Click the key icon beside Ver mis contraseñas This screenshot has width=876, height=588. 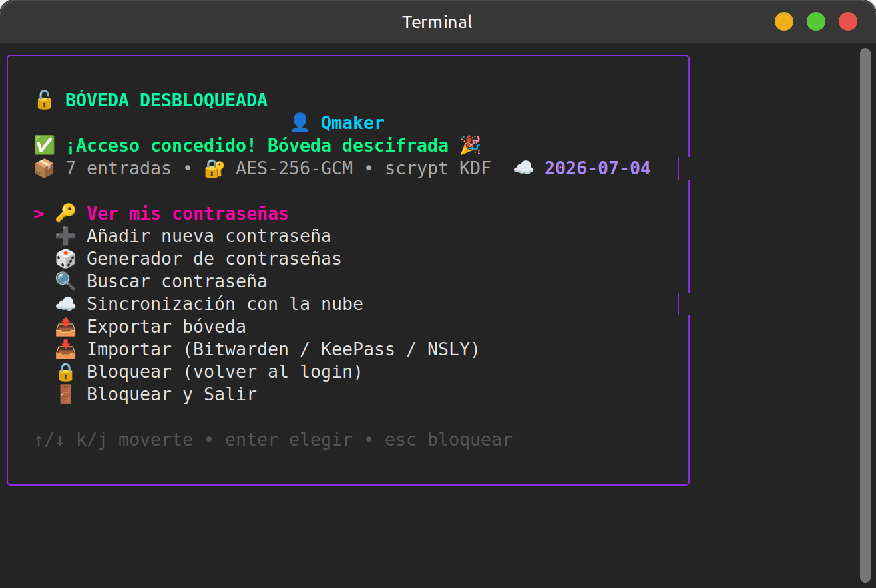[65, 214]
